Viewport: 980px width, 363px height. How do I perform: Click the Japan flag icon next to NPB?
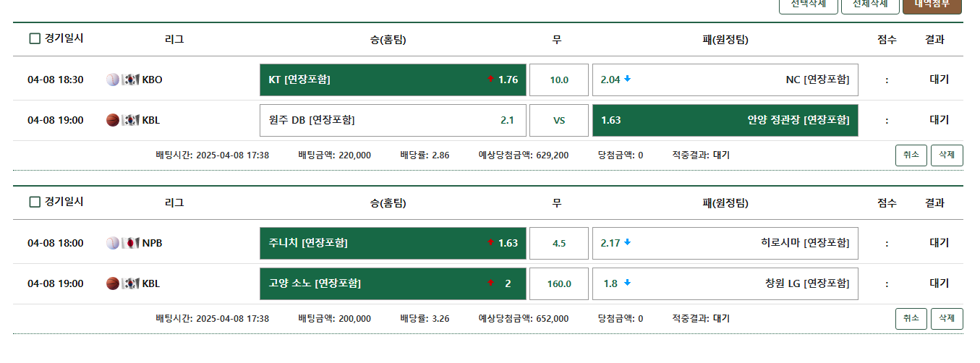point(130,243)
